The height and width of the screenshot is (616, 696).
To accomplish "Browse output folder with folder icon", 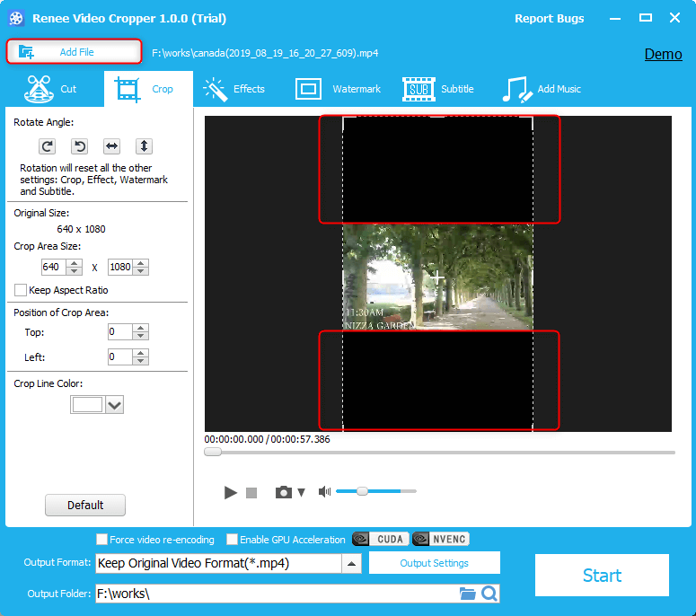I will tap(467, 594).
